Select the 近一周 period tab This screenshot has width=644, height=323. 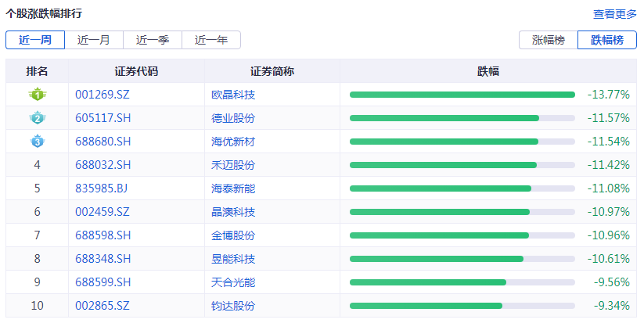coord(35,40)
